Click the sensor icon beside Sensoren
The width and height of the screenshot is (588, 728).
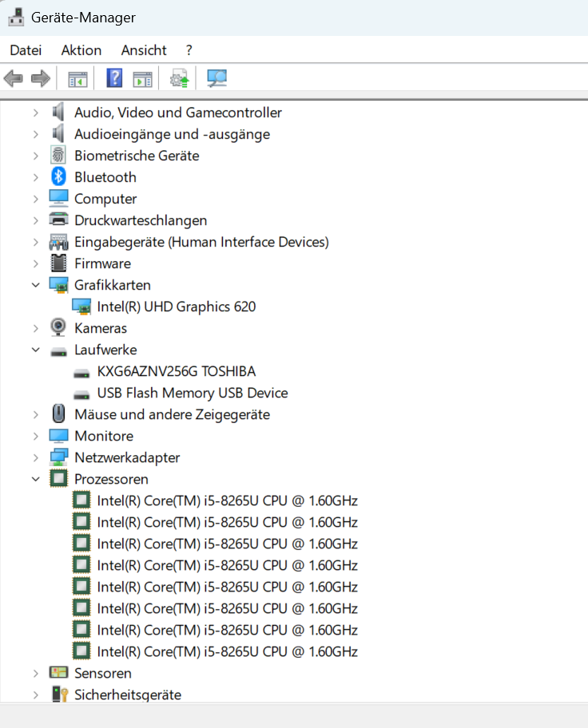(x=58, y=673)
